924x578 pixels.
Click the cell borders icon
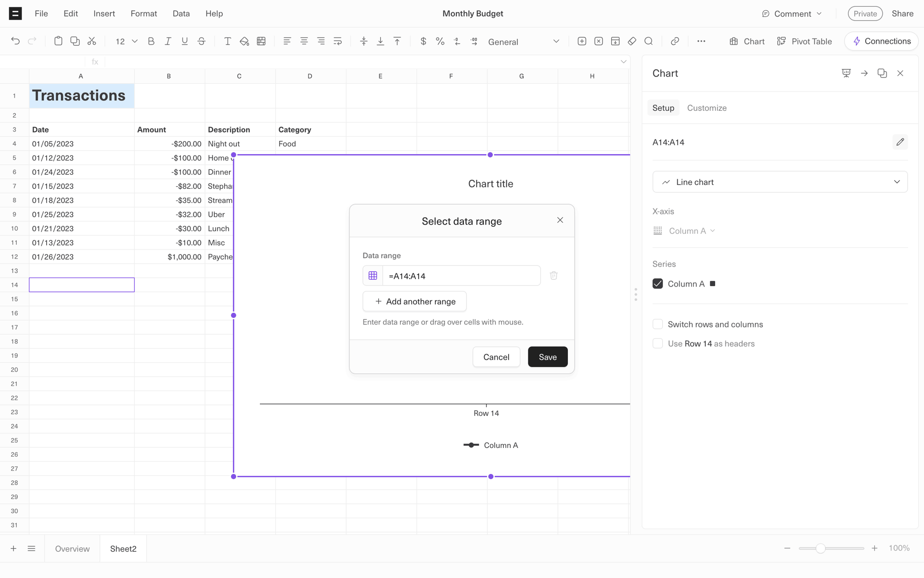(x=261, y=41)
